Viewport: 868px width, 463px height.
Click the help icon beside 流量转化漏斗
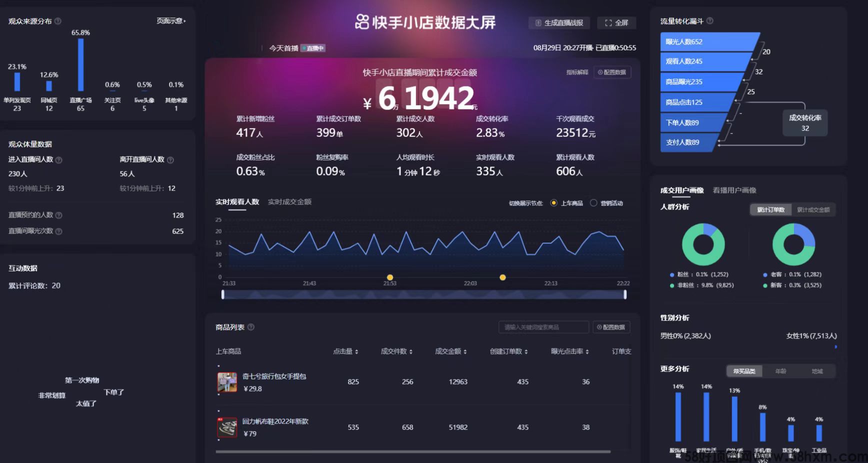tap(710, 21)
